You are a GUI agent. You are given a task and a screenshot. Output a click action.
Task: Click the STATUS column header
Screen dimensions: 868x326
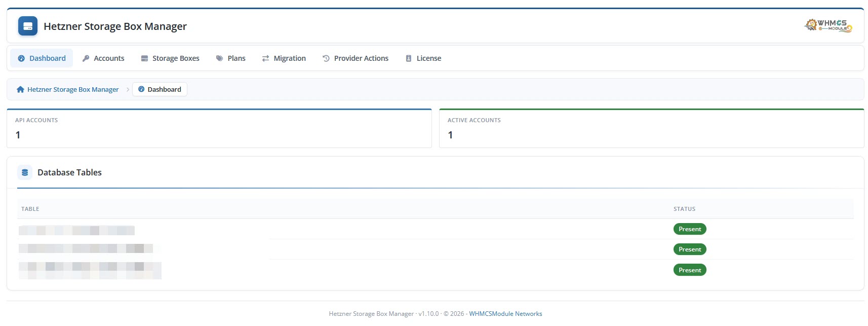(x=684, y=209)
